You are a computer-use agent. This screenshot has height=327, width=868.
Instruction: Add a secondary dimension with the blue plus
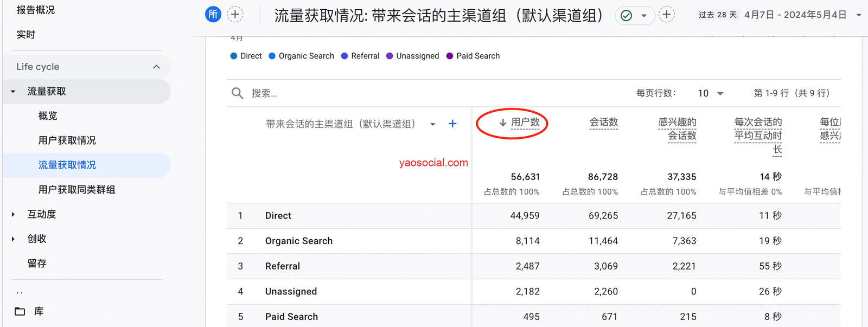[452, 124]
